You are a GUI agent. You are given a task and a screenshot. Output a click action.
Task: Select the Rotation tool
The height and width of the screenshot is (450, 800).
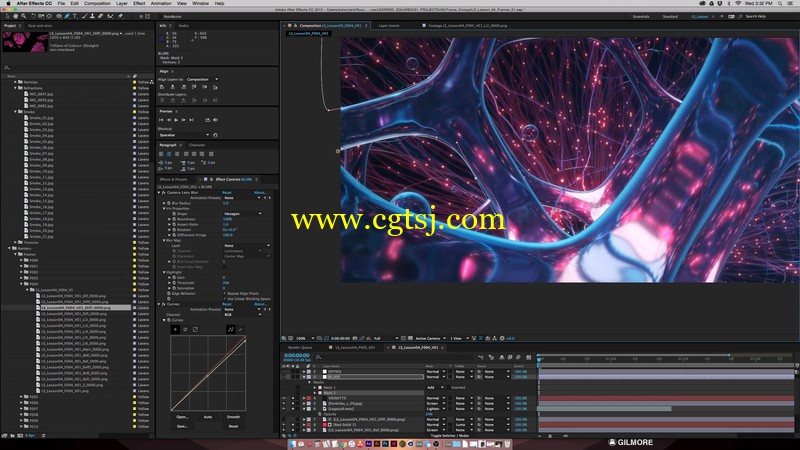tap(34, 16)
